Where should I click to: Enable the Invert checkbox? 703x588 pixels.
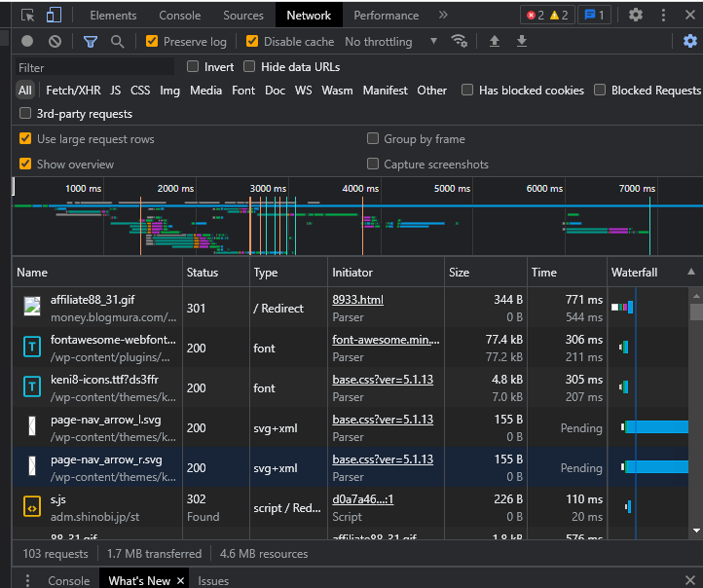(x=193, y=67)
